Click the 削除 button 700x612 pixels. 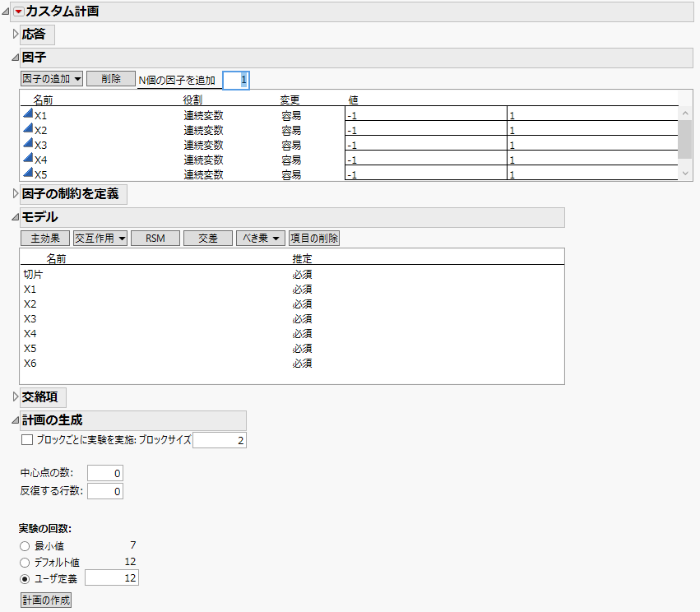coord(110,80)
